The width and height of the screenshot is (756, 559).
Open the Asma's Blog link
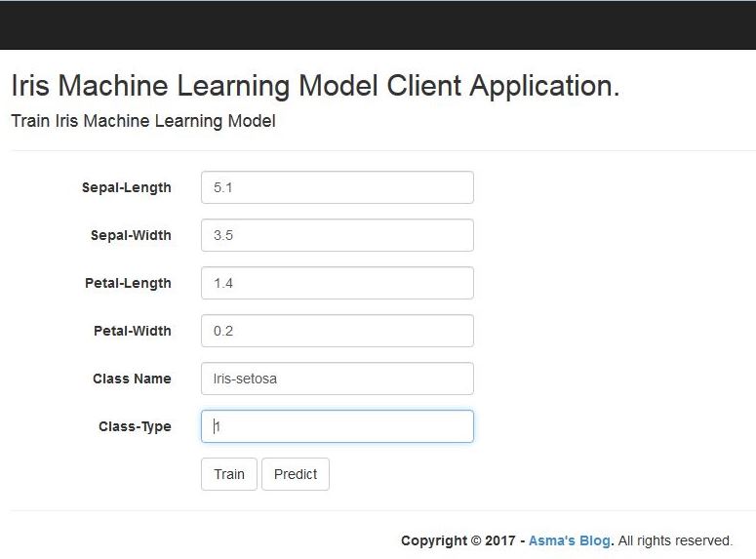(x=570, y=540)
